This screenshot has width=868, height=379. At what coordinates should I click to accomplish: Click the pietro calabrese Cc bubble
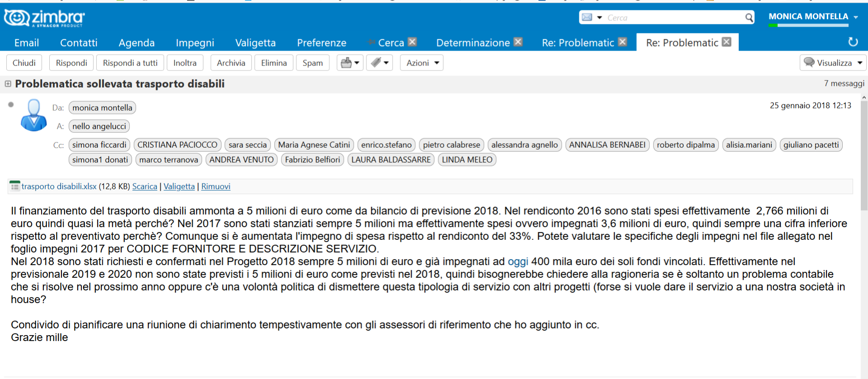[451, 145]
